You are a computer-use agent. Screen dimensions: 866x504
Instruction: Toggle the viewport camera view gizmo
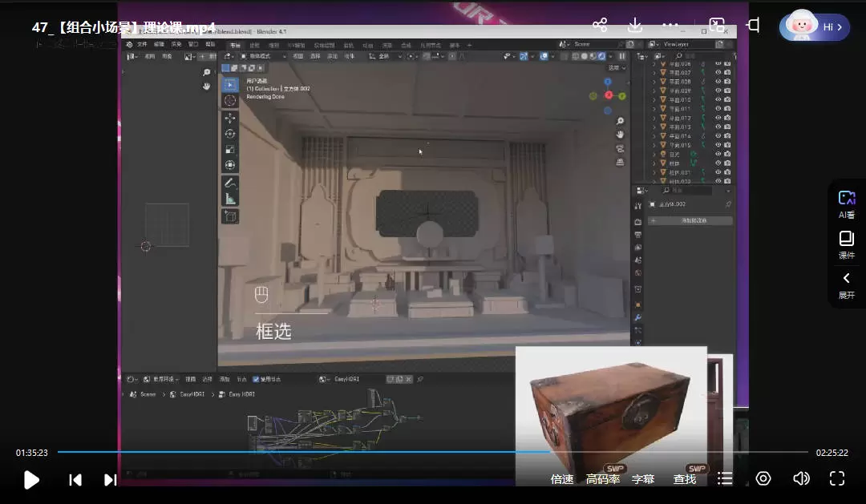tap(620, 148)
